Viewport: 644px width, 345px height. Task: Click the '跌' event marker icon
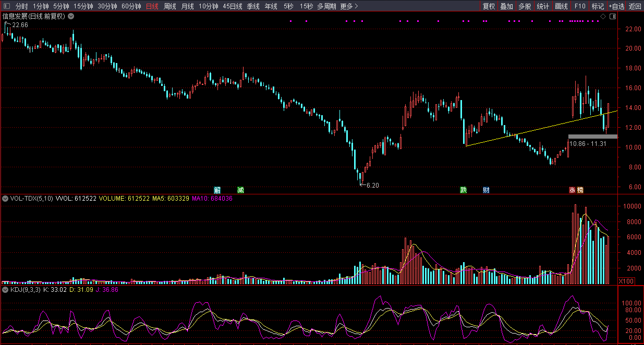[x=463, y=190]
